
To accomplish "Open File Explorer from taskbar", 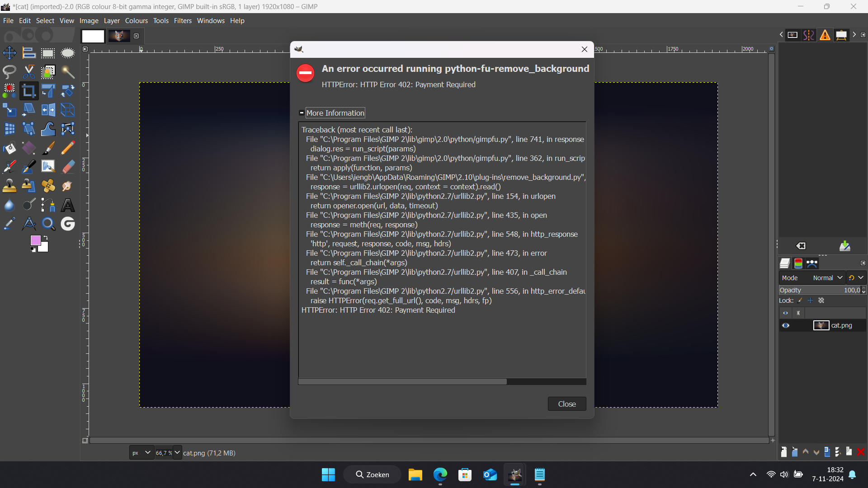I will tap(415, 474).
